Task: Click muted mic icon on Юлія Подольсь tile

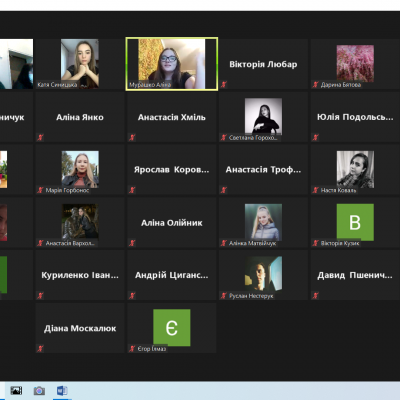Action: 315,137
